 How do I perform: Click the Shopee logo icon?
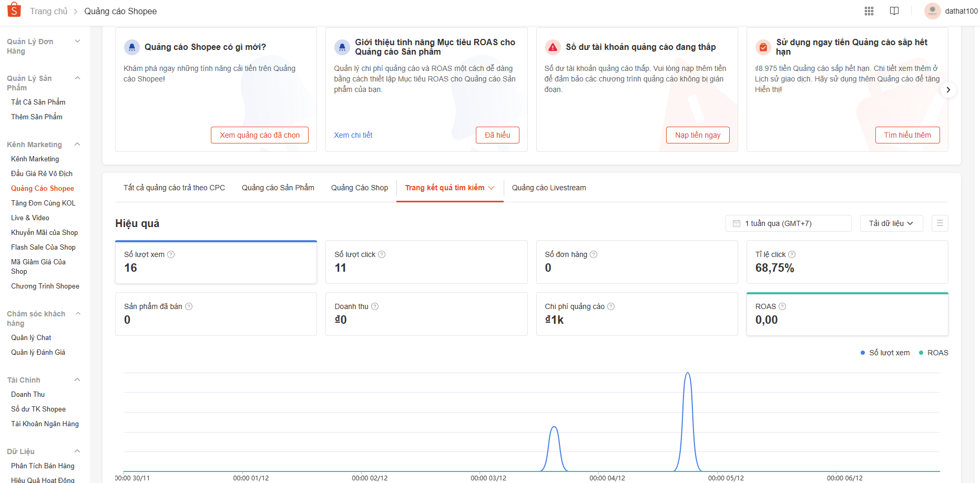coord(14,10)
